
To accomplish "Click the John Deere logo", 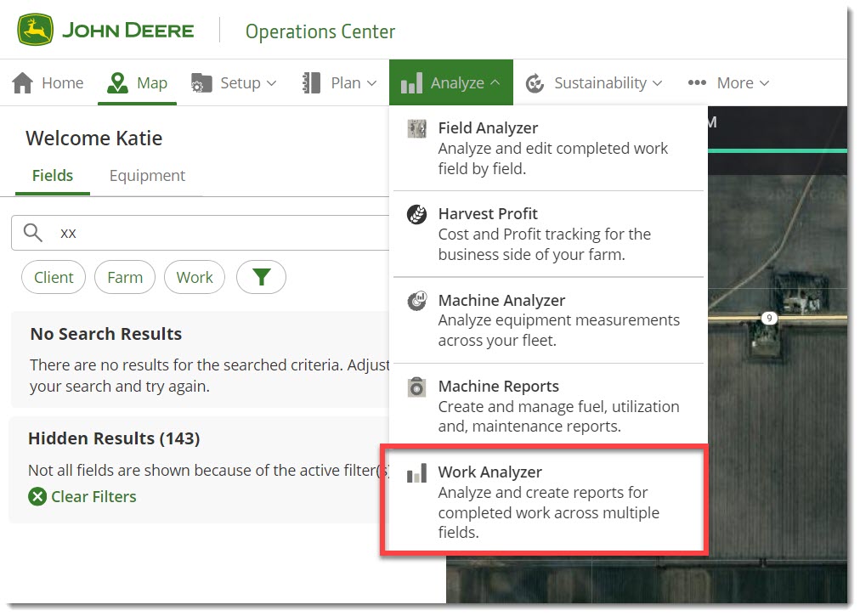I will [105, 31].
